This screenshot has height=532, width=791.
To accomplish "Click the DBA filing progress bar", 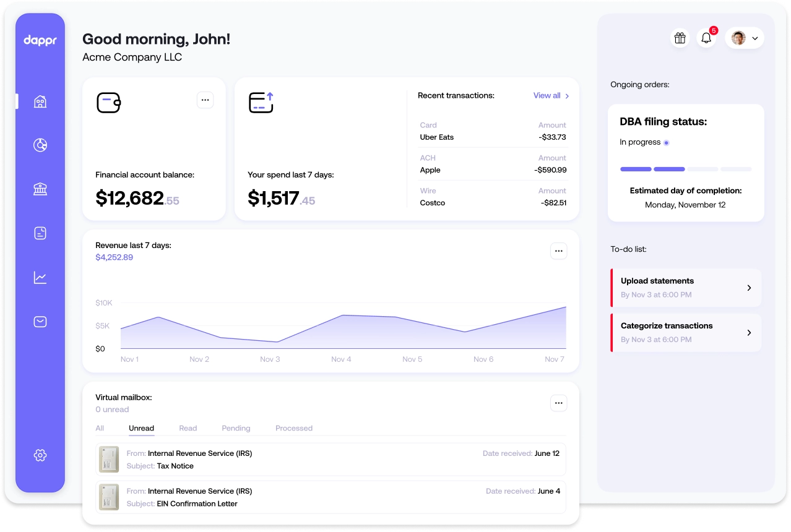I will click(686, 169).
